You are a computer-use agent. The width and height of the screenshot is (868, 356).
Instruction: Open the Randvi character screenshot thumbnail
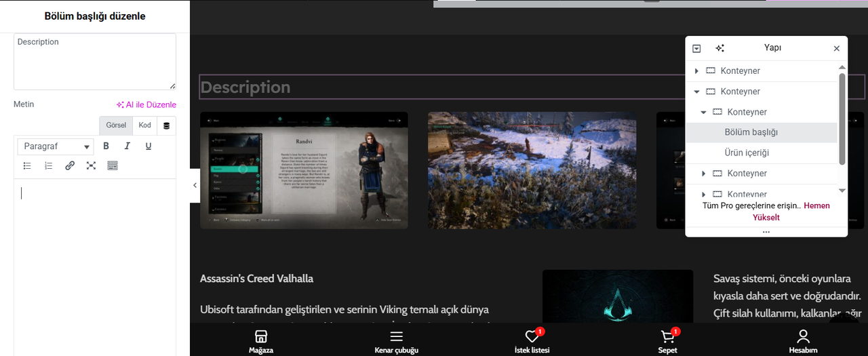pos(304,170)
